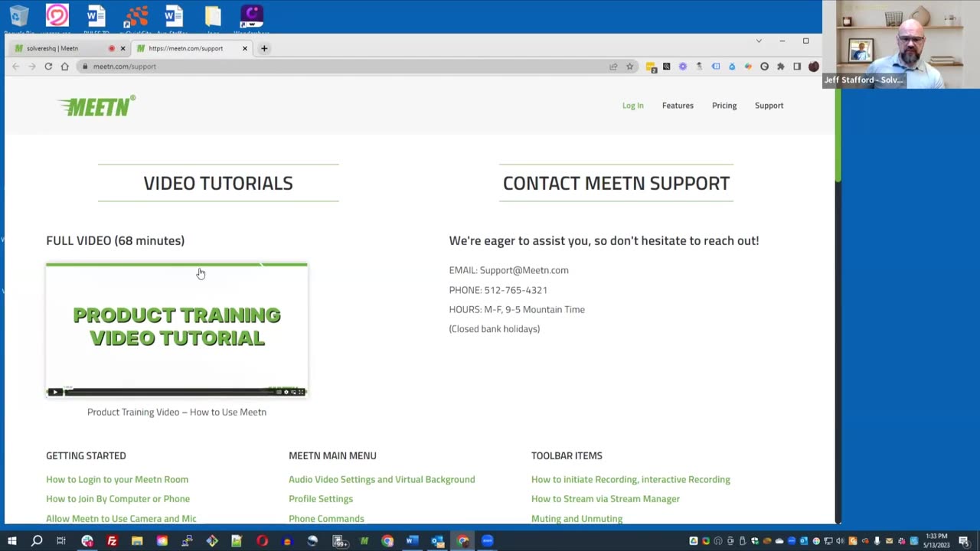Click the Meetn logo in the header

(97, 106)
